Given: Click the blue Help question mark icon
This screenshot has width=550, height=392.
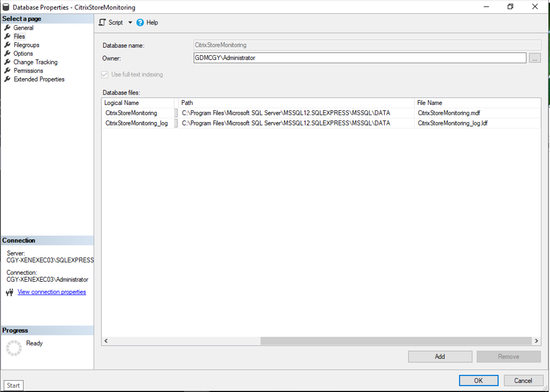Looking at the screenshot, I should pyautogui.click(x=140, y=22).
